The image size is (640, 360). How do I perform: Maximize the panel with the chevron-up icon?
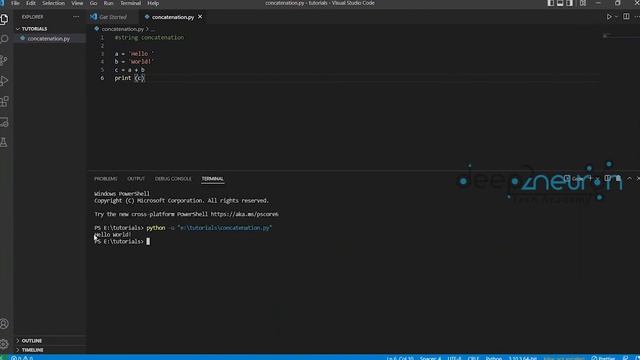pos(629,178)
